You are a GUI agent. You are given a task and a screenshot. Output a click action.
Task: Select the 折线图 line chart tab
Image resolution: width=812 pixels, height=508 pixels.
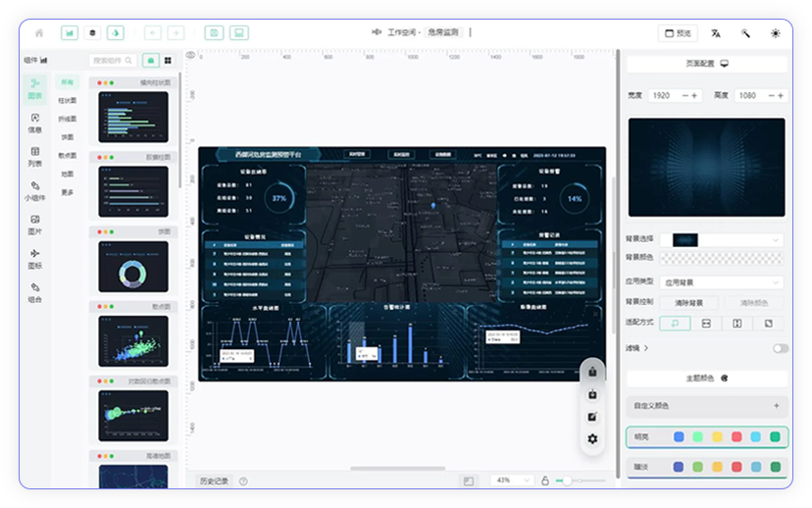pyautogui.click(x=67, y=119)
